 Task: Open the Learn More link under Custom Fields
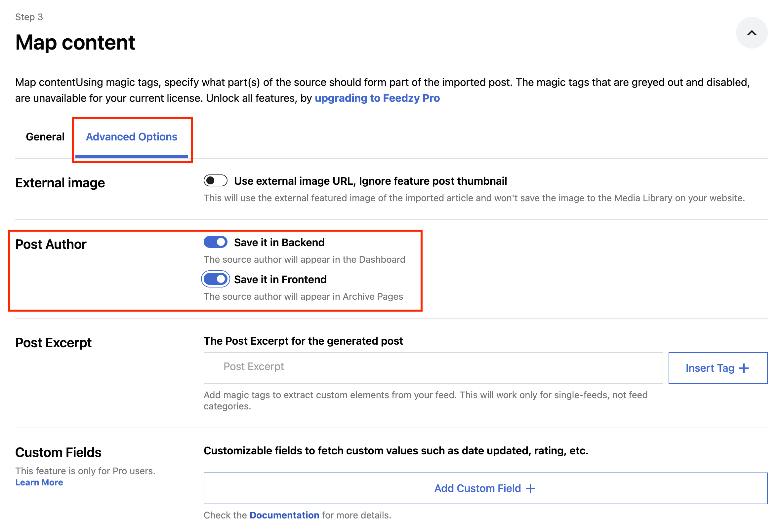coord(39,482)
